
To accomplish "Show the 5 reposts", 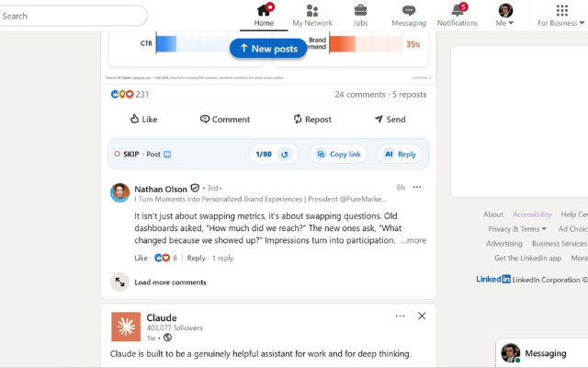I will pyautogui.click(x=409, y=94).
